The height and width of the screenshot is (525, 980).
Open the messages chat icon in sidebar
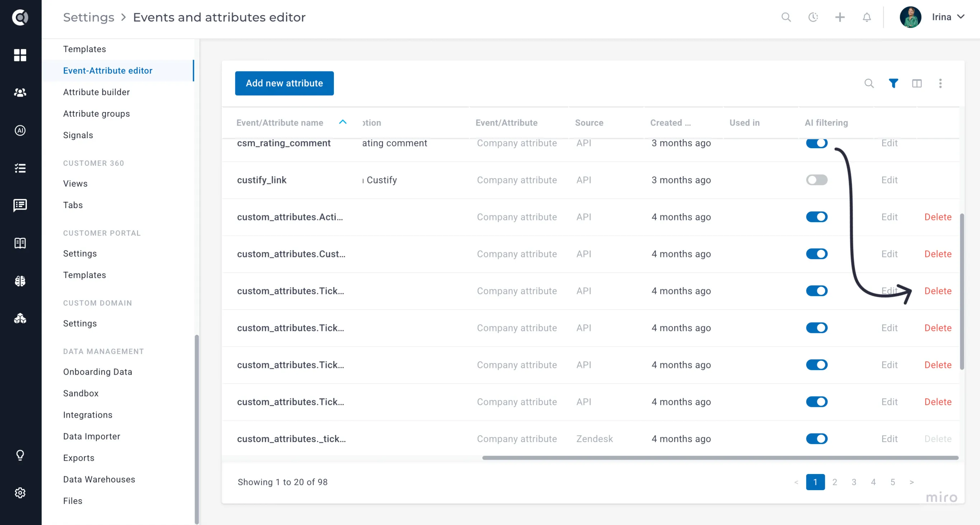click(x=20, y=206)
